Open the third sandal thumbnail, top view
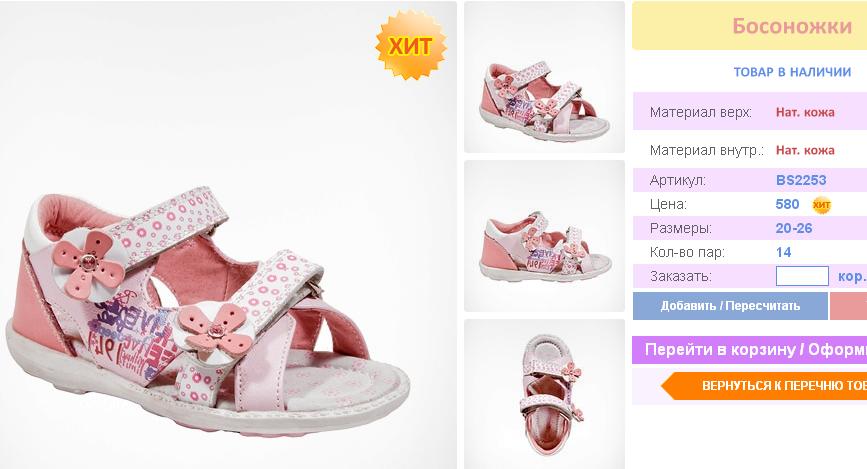 click(545, 394)
